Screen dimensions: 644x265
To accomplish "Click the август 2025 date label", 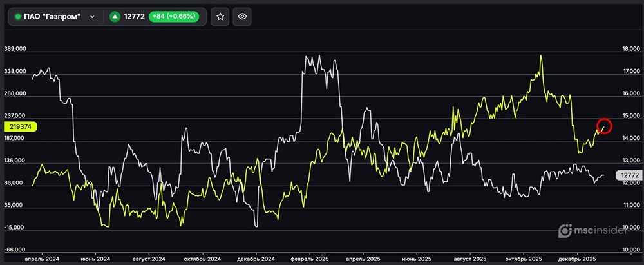I will point(470,259).
